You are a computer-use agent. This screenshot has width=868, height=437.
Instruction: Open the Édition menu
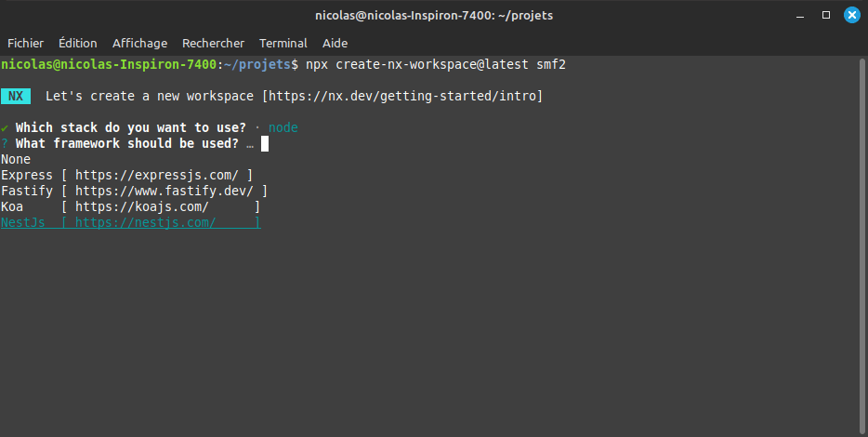[x=77, y=43]
